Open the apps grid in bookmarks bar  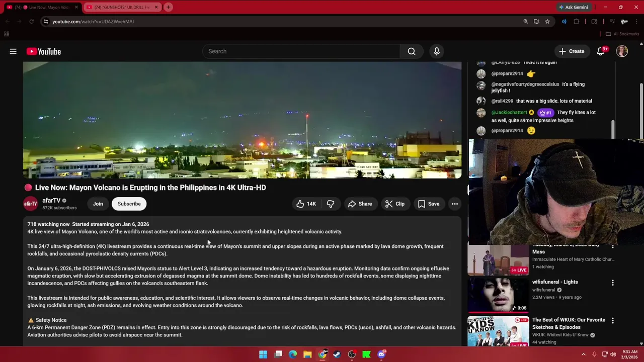[x=7, y=34]
